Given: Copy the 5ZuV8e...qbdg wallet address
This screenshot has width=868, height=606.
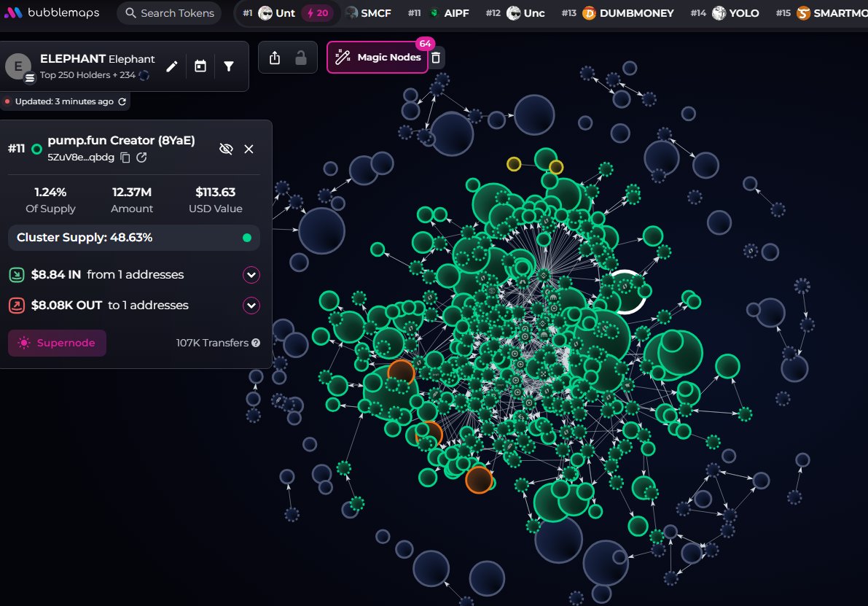Looking at the screenshot, I should 125,158.
